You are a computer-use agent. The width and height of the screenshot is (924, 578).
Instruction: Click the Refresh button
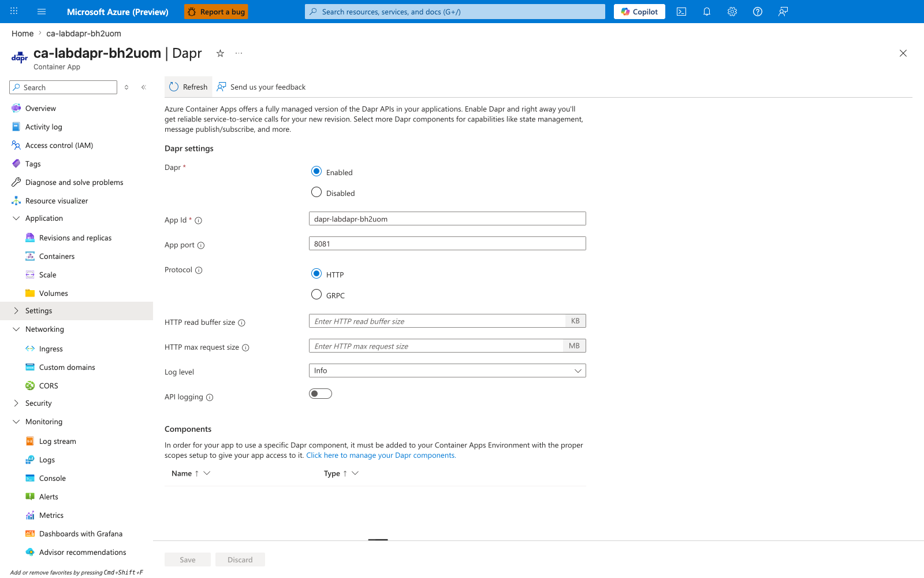188,87
